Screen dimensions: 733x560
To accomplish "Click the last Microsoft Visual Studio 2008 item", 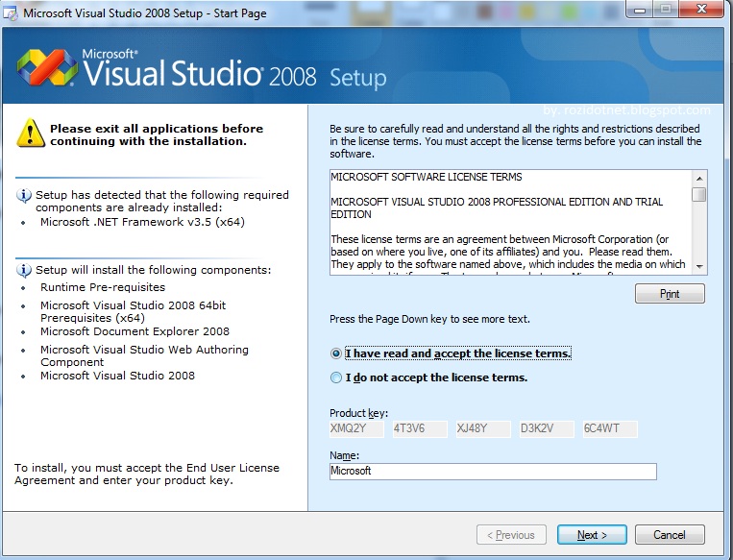I will coord(117,376).
